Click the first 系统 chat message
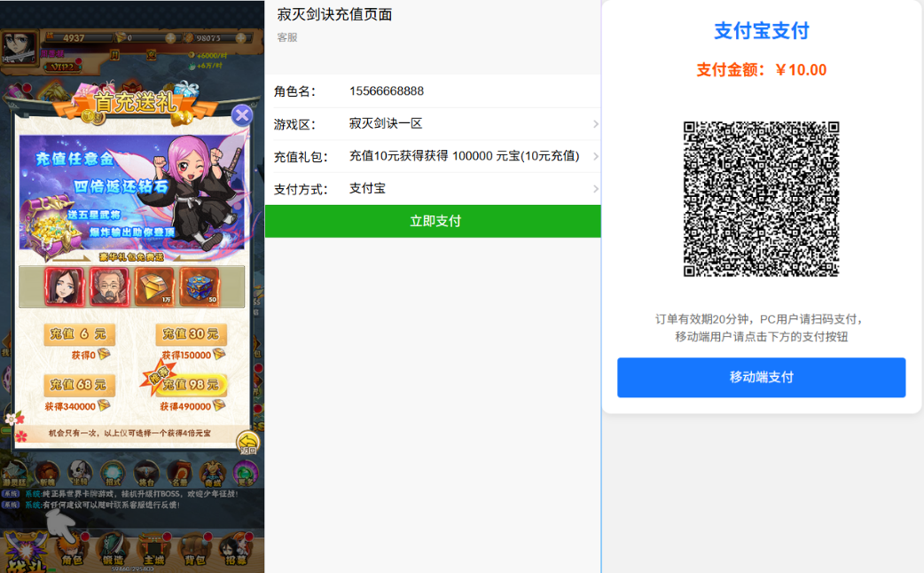 (120, 493)
